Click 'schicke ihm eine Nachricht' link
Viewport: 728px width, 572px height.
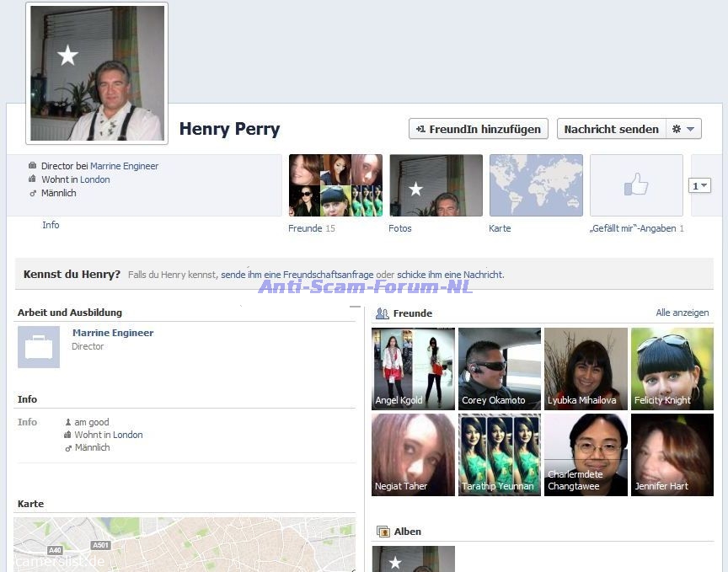click(449, 275)
